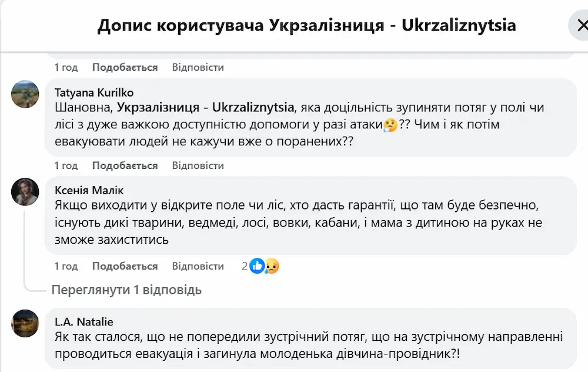Reply to Tatyana Kurilko via Відповісти
The image size is (588, 372).
[198, 165]
